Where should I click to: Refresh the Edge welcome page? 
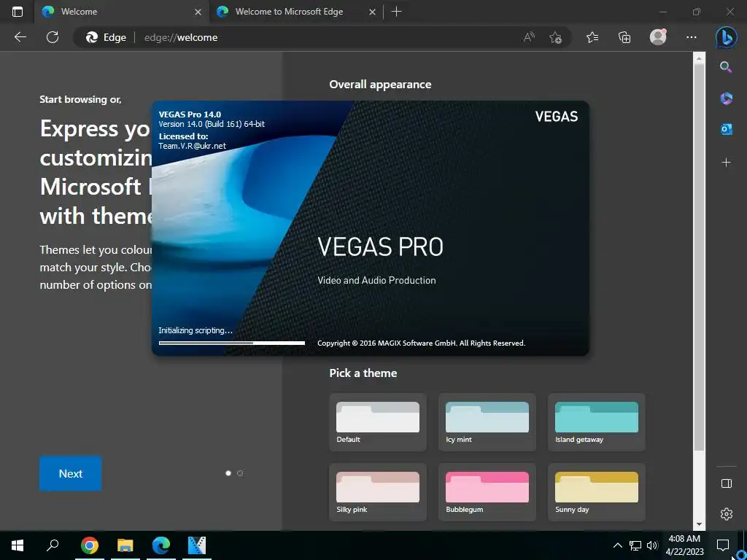click(53, 37)
